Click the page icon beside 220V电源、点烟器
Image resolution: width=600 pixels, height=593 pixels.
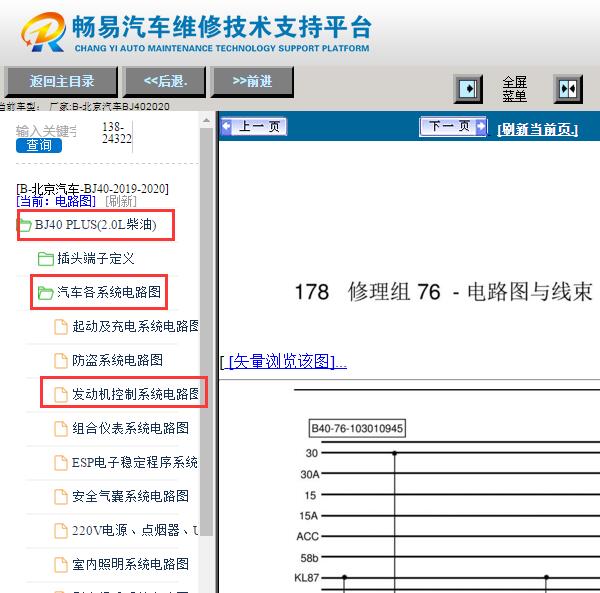coord(61,531)
